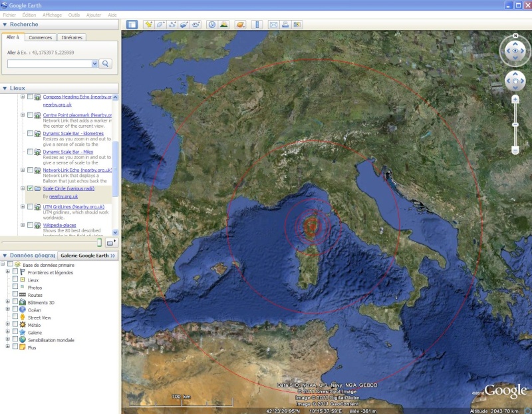Click the Lieux list scroll-up arrow
Viewport: 532px width, 414px height.
115,97
